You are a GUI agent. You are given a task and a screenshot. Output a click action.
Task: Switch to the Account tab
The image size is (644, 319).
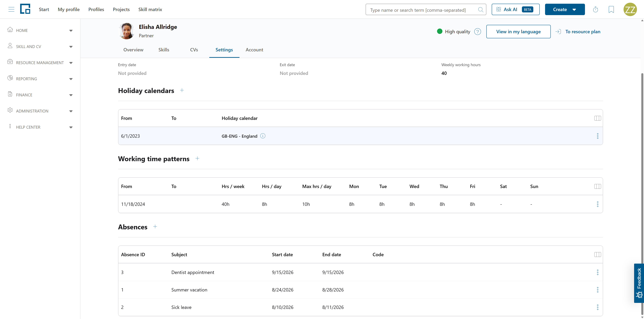254,50
